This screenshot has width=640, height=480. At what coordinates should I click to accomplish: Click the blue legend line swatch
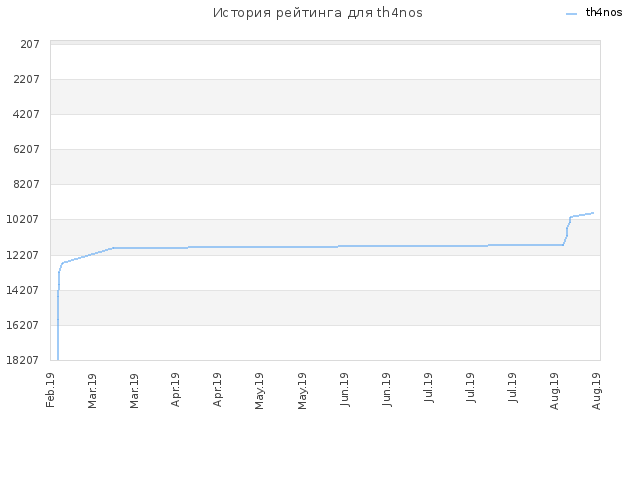(x=571, y=14)
